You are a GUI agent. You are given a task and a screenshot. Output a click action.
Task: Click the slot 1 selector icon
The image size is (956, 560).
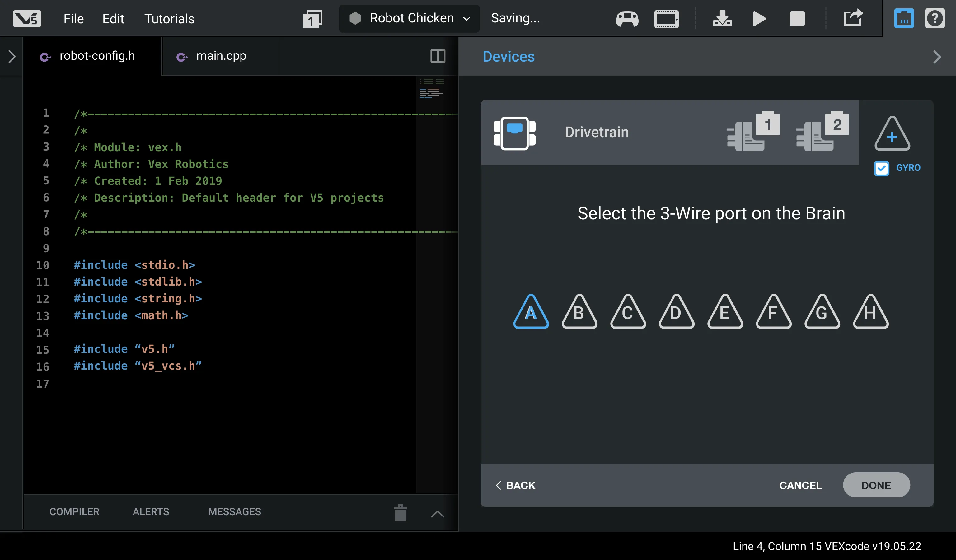click(x=312, y=19)
